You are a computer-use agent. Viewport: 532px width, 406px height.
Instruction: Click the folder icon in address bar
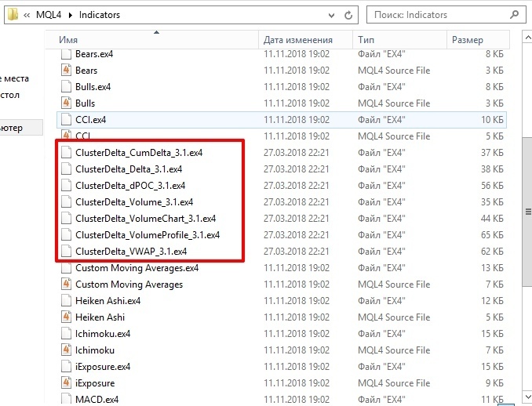13,15
